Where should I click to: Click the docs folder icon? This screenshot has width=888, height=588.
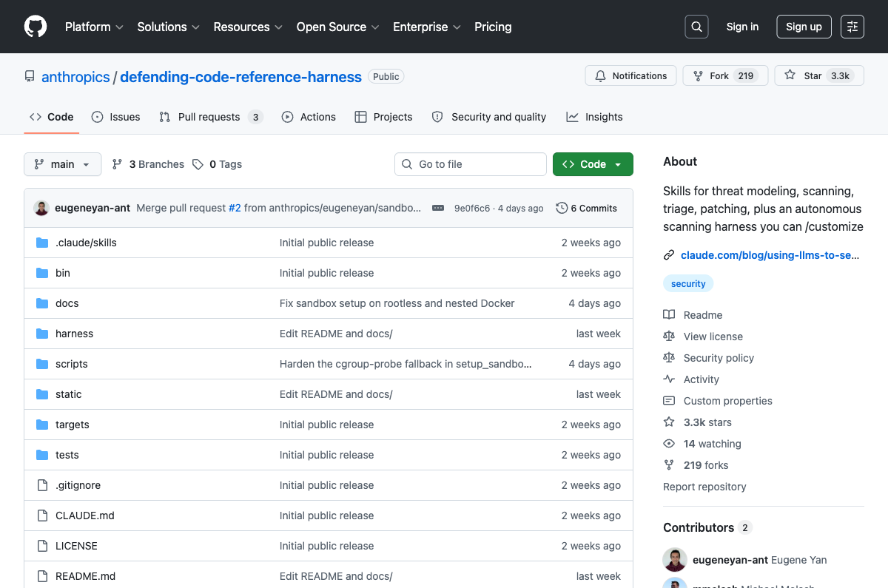[42, 303]
